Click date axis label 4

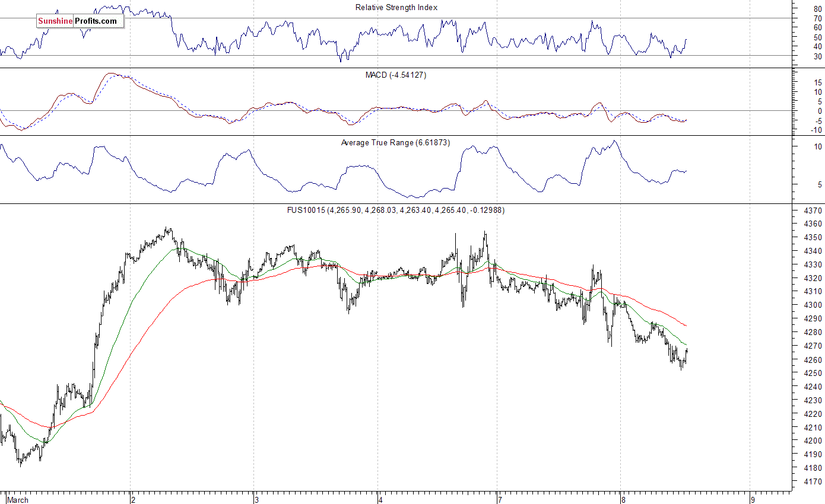click(380, 500)
